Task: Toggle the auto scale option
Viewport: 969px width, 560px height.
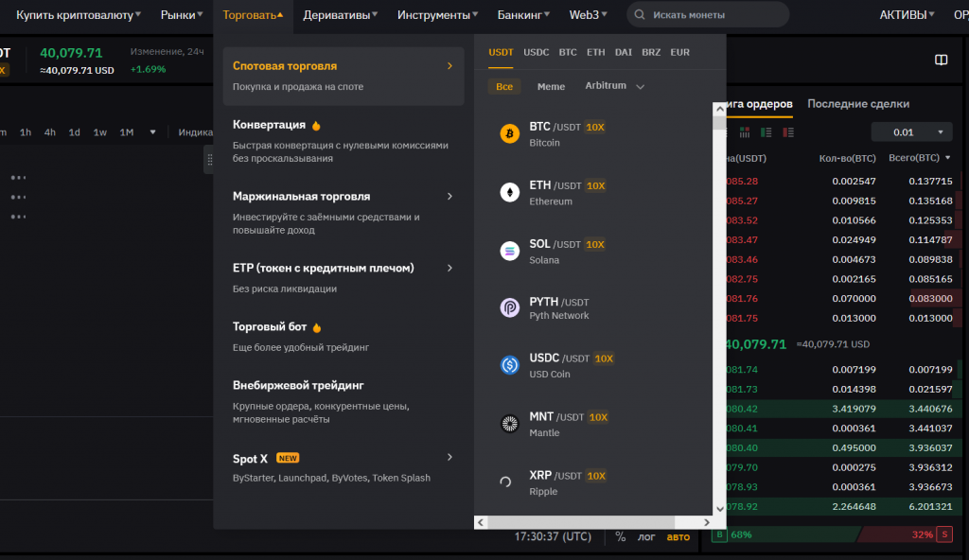Action: pyautogui.click(x=678, y=536)
